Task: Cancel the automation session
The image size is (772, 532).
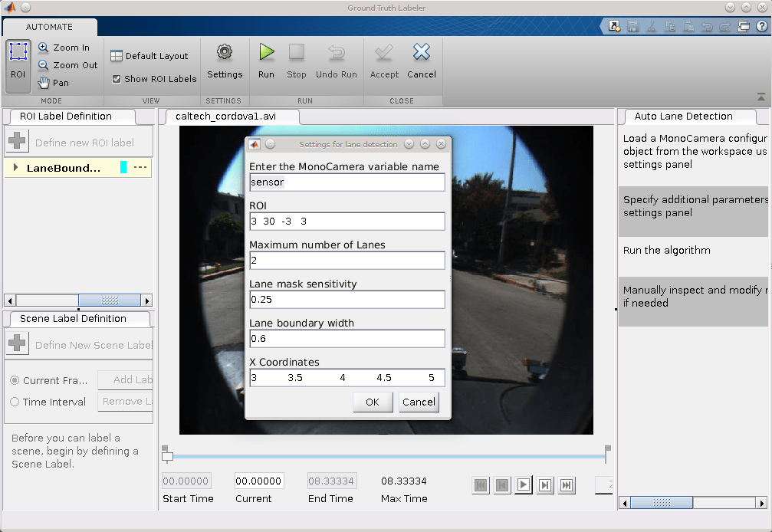Action: pyautogui.click(x=421, y=61)
